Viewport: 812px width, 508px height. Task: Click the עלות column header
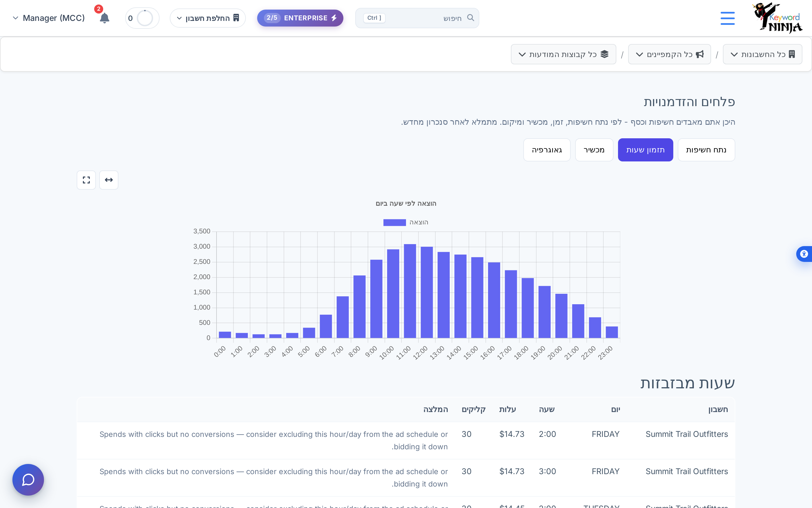[x=508, y=410]
